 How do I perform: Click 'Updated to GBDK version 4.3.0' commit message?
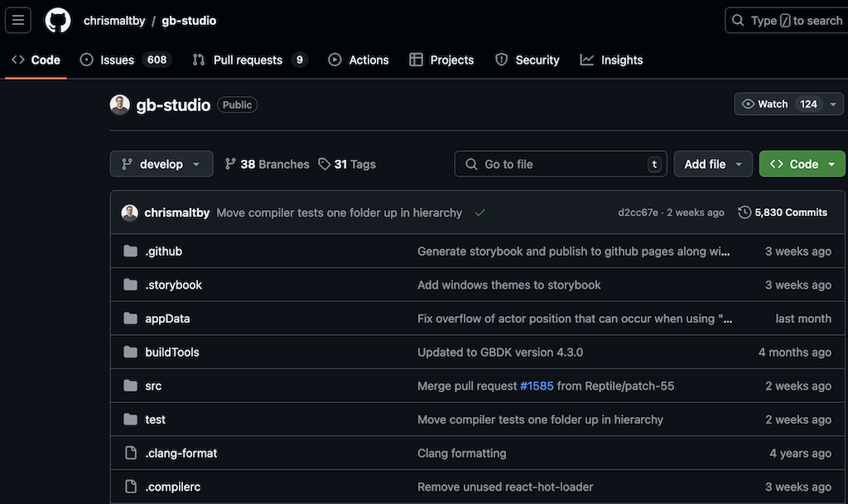500,353
